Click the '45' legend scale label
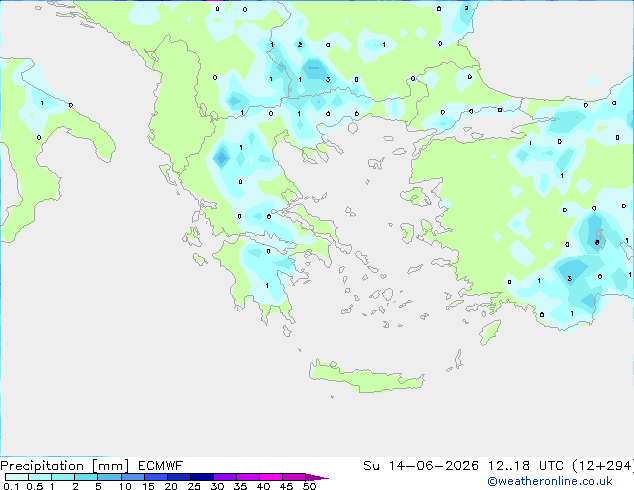This screenshot has width=634, height=490. click(x=286, y=486)
